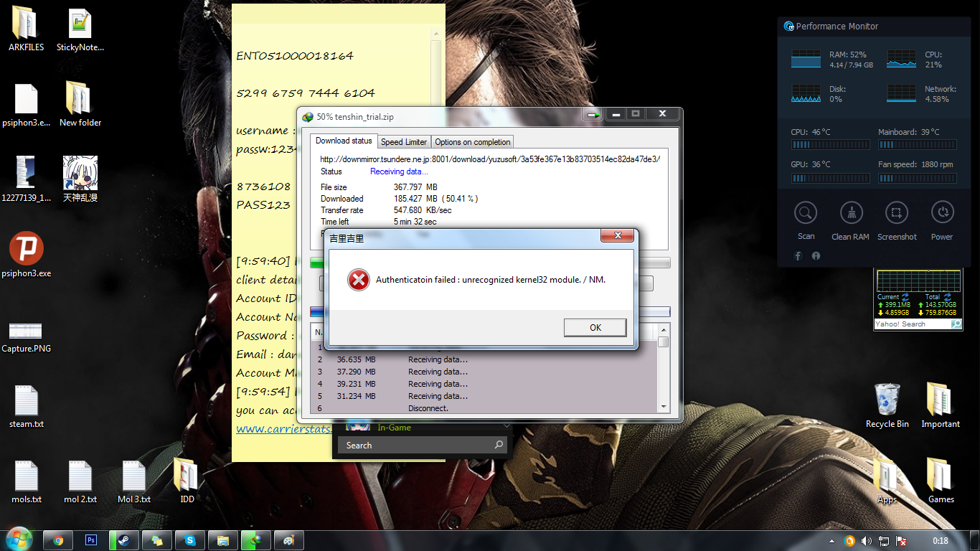Click the Scan icon in Performance Monitor
Image resolution: width=980 pixels, height=551 pixels.
[x=806, y=213]
